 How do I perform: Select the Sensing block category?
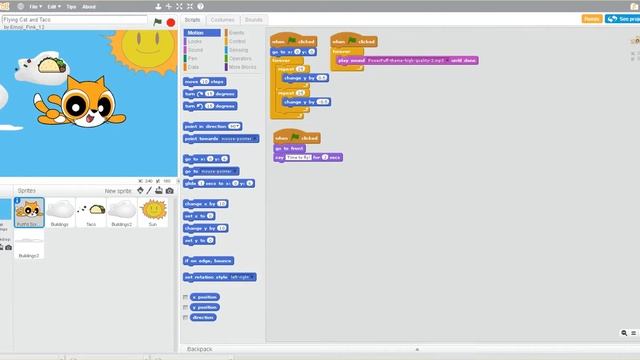click(242, 50)
